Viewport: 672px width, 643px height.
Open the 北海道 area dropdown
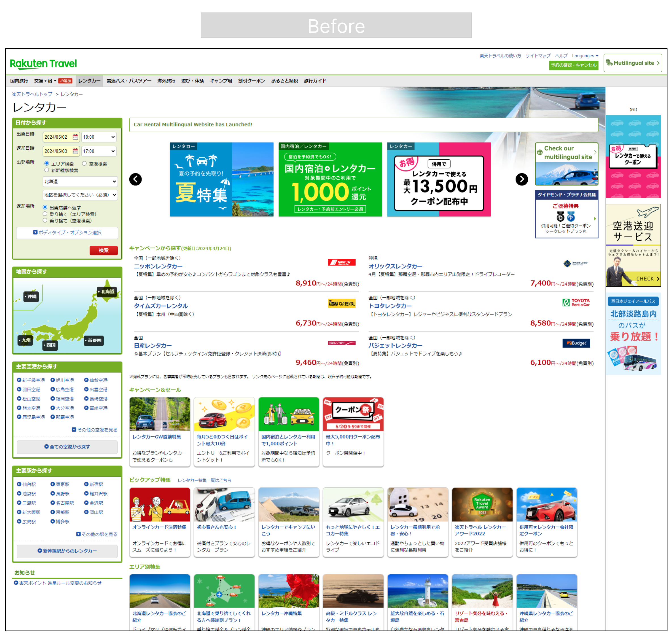80,181
